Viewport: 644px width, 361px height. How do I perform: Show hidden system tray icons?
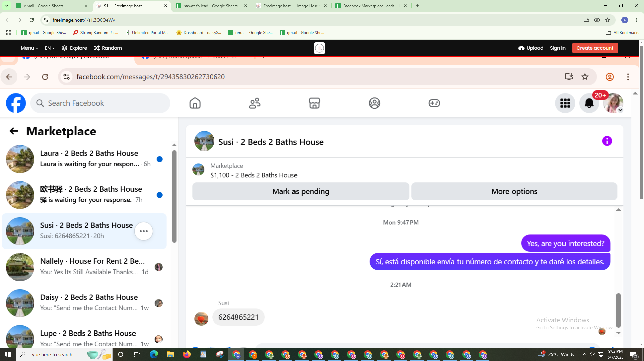[584, 354]
